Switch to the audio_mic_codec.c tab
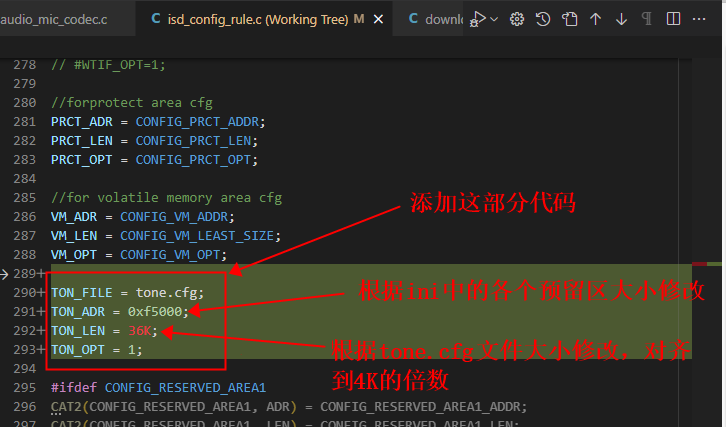 coord(54,19)
